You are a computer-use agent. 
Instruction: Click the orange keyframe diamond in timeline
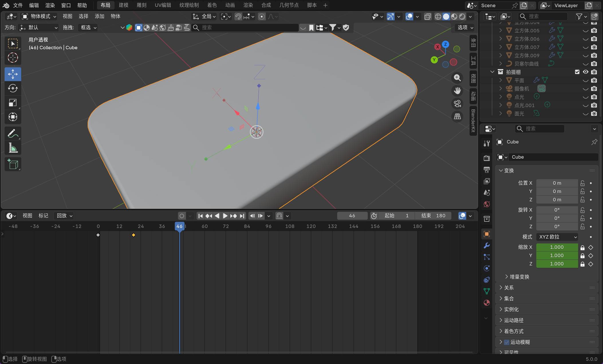point(133,235)
